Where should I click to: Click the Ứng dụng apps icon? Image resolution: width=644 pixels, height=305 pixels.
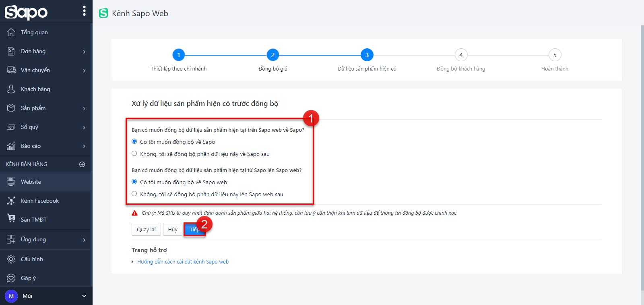click(11, 239)
